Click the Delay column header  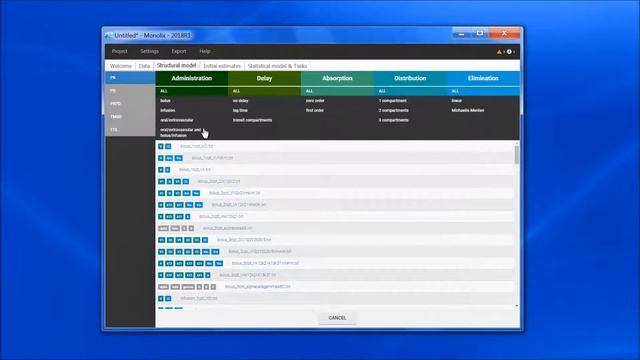click(264, 78)
